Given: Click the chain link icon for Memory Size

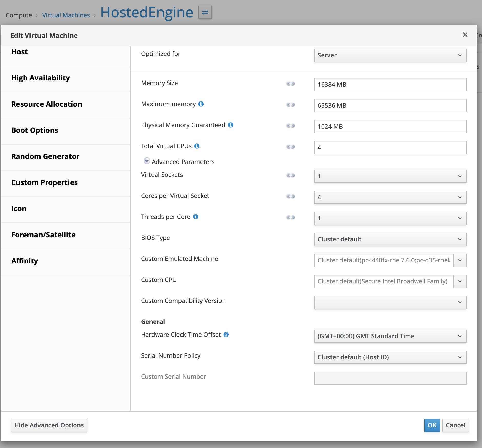Looking at the screenshot, I should click(x=290, y=84).
